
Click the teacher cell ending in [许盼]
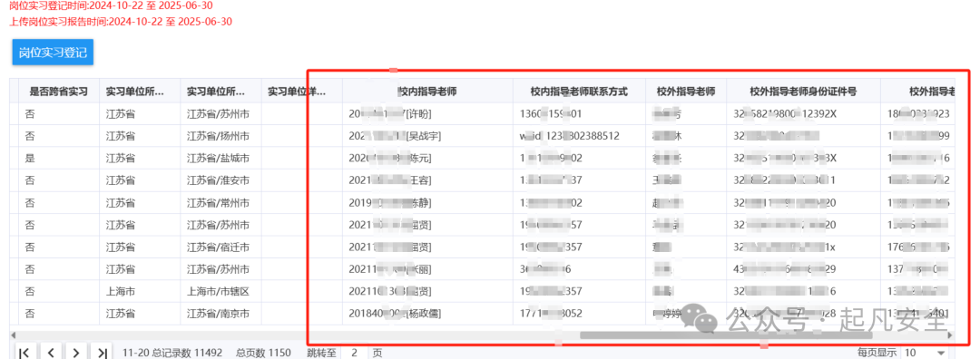point(427,114)
